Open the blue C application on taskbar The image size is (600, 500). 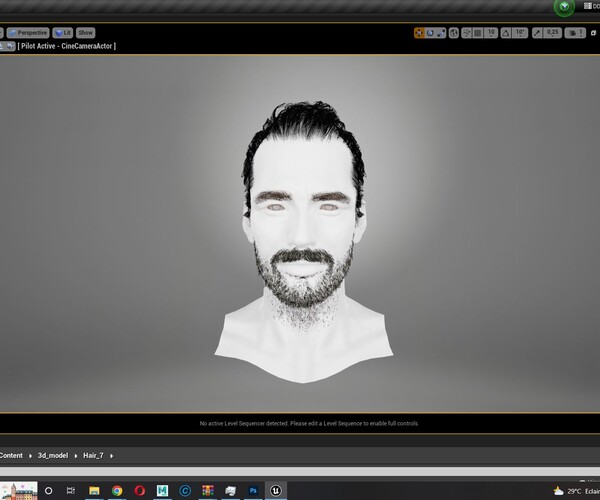pos(185,490)
